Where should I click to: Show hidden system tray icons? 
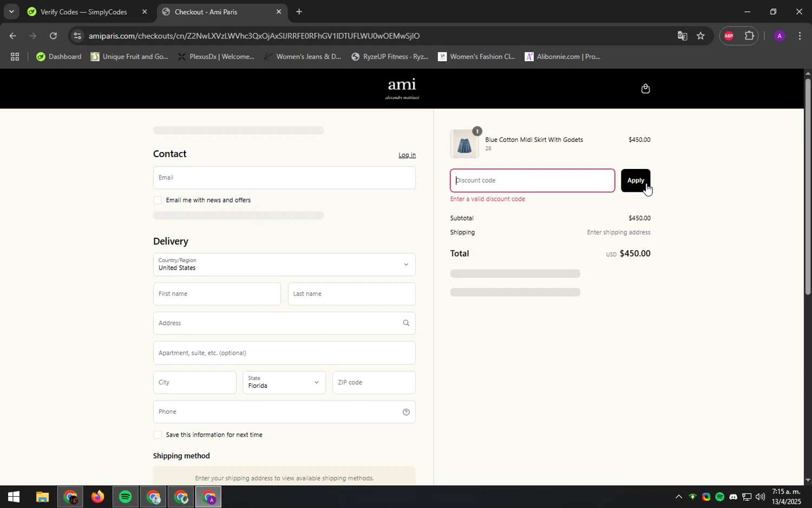click(678, 497)
